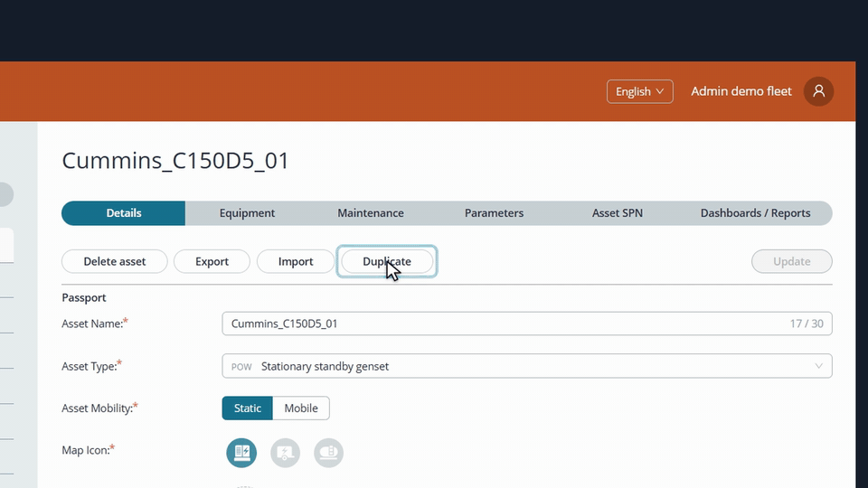The width and height of the screenshot is (868, 488).
Task: Click the Delete asset button
Action: click(x=115, y=261)
